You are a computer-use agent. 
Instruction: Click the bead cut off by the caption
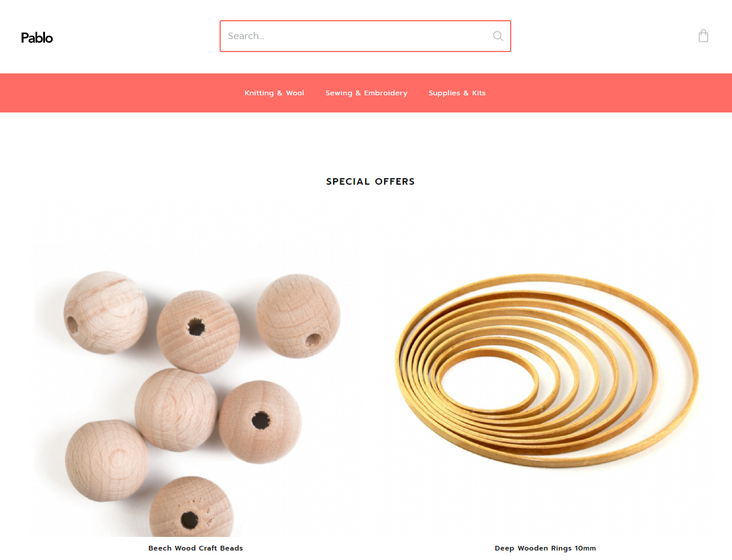coord(191,508)
